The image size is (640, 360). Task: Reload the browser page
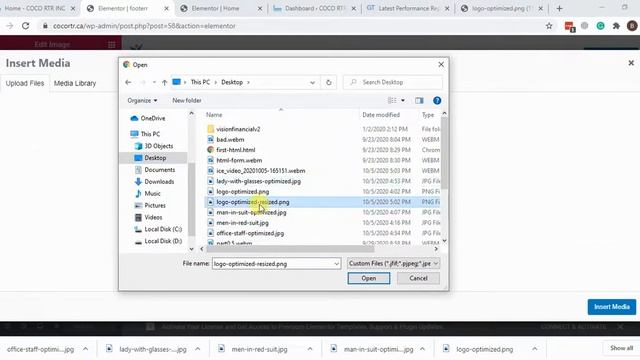[26, 26]
